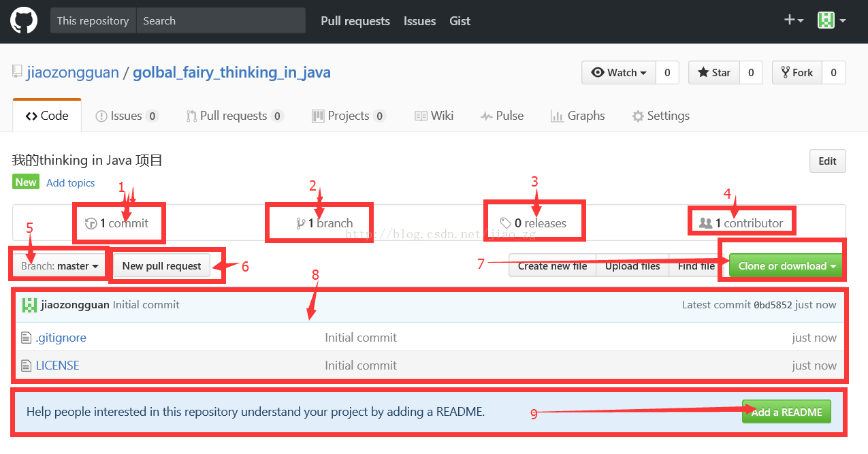
Task: Click the green New label
Action: click(26, 182)
